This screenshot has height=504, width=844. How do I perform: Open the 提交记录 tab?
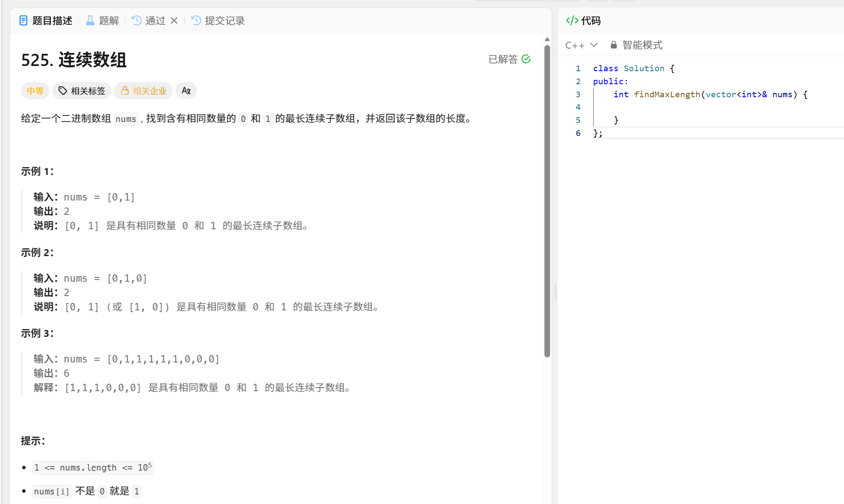pyautogui.click(x=224, y=21)
